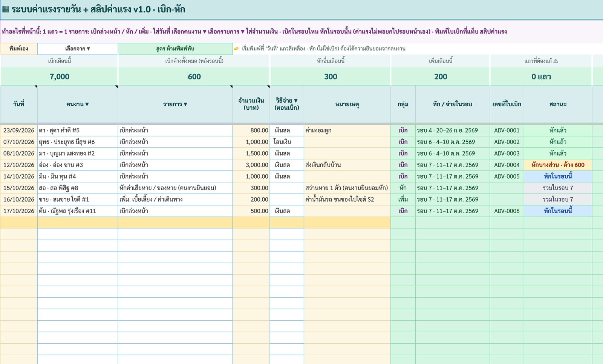The image size is (603, 364).
Task: Select status cell หักบางส่วน · ค้าง 600
Action: (558, 165)
